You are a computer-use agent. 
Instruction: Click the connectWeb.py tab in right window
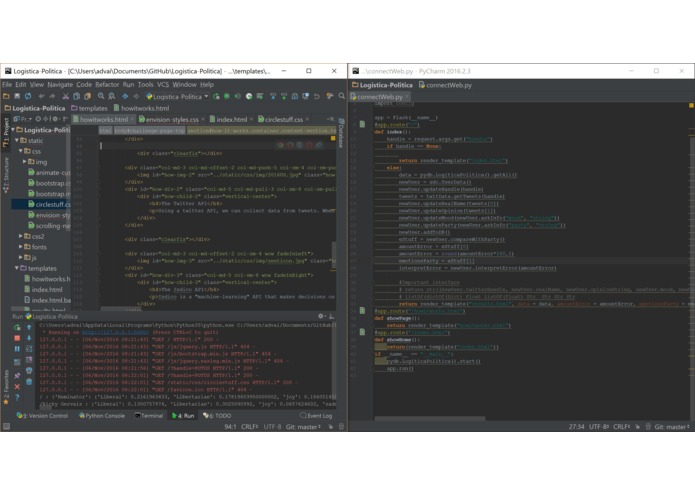tap(379, 97)
